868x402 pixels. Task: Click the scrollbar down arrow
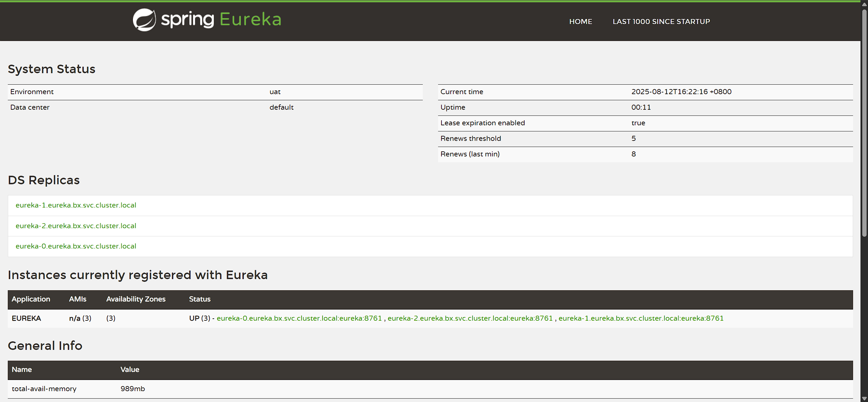(x=864, y=399)
